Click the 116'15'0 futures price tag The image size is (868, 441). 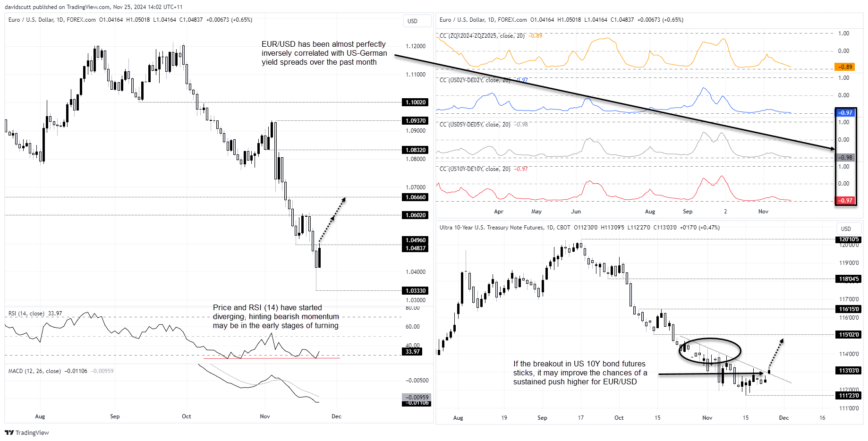(849, 309)
